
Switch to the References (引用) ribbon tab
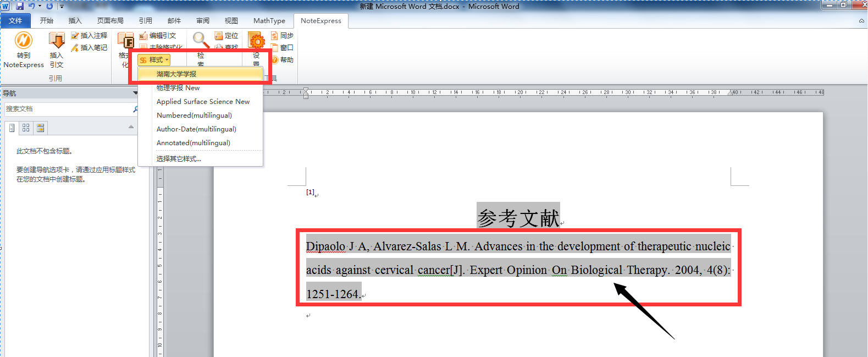point(146,21)
